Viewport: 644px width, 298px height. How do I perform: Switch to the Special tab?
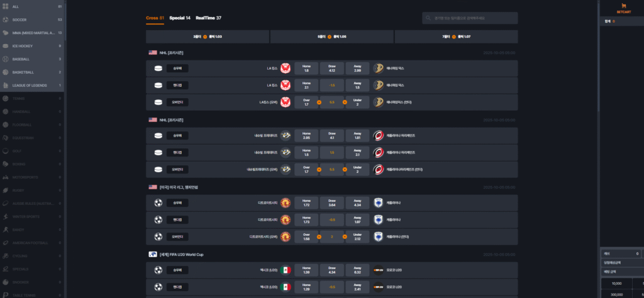(x=179, y=18)
